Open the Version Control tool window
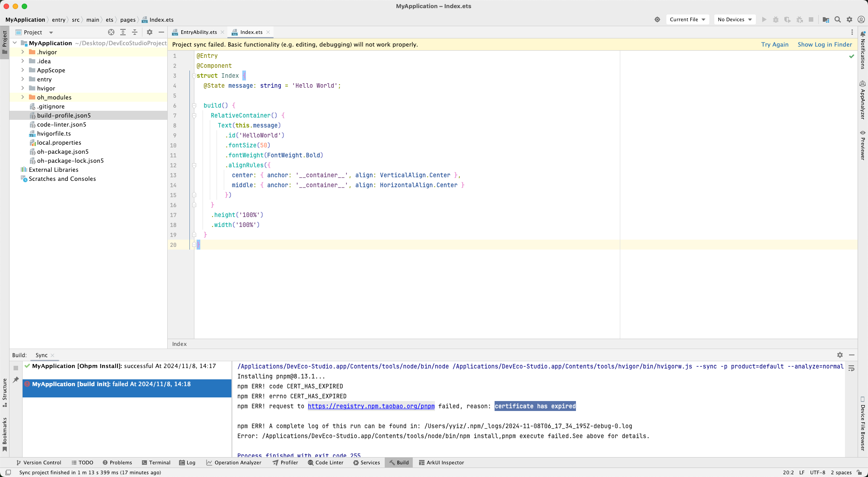Screen dimensions: 868x477 point(38,463)
